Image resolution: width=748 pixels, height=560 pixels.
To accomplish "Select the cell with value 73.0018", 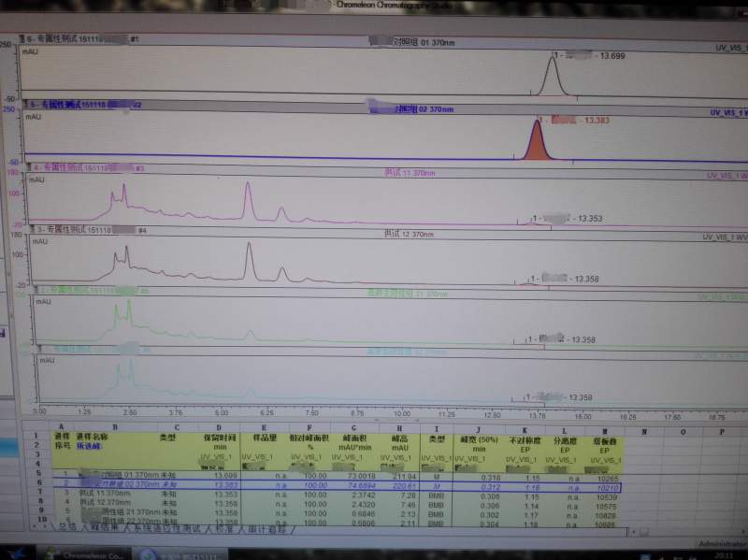I will tap(354, 476).
